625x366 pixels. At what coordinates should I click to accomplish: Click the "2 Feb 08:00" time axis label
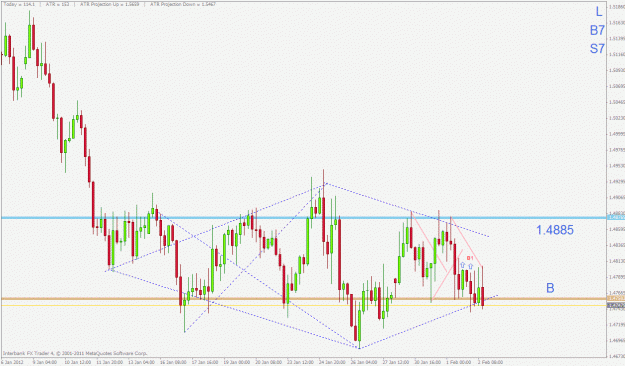(x=490, y=362)
